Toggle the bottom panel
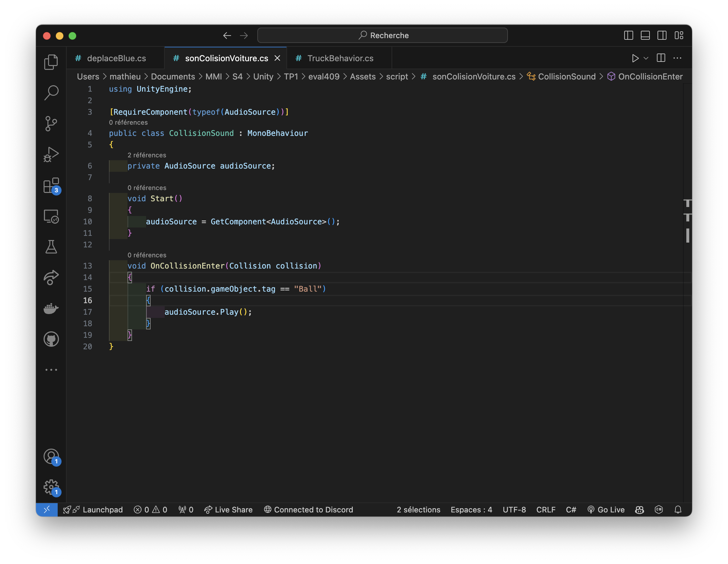Viewport: 728px width, 564px height. click(645, 35)
